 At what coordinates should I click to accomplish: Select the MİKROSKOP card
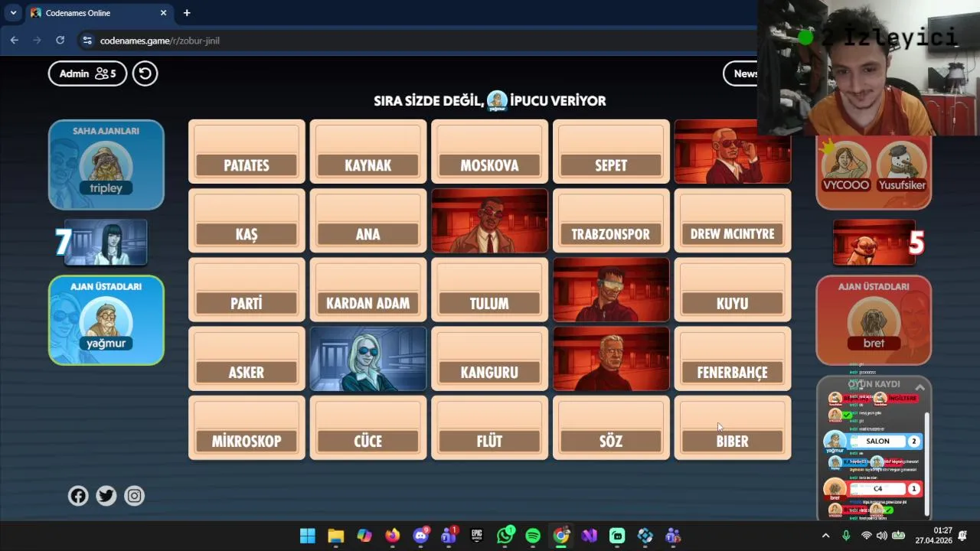click(247, 427)
